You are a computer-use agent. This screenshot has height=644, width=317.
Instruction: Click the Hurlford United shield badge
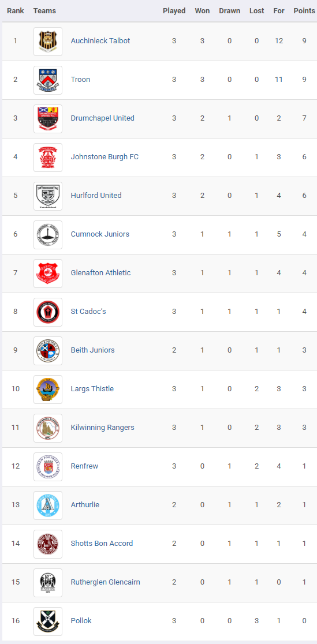(x=48, y=196)
